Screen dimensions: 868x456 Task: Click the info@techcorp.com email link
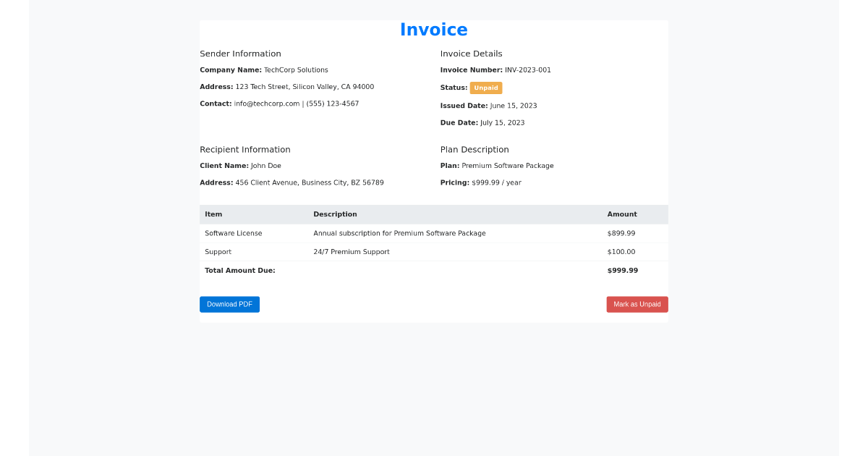(x=266, y=103)
